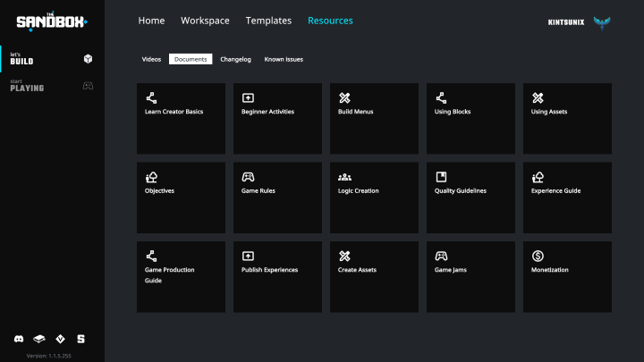Image resolution: width=644 pixels, height=362 pixels.
Task: Click the Game Rules gamepad icon
Action: pyautogui.click(x=248, y=177)
